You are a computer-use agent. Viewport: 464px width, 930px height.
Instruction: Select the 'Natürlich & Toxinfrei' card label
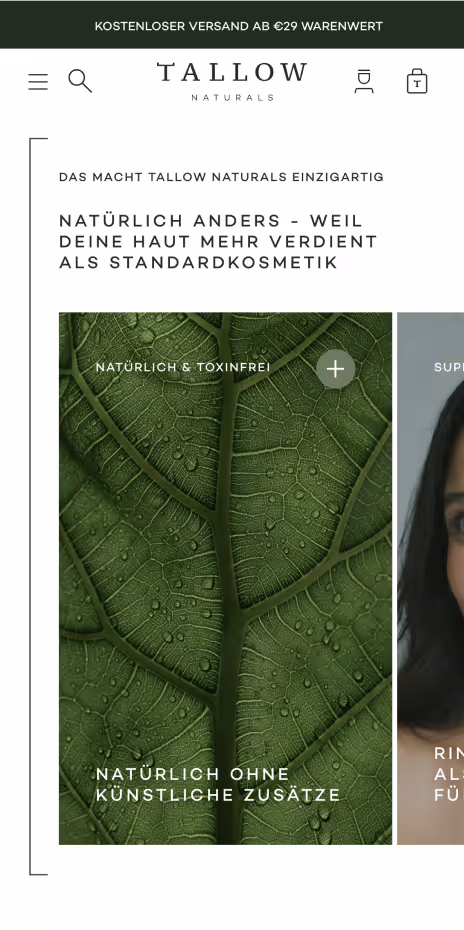183,368
